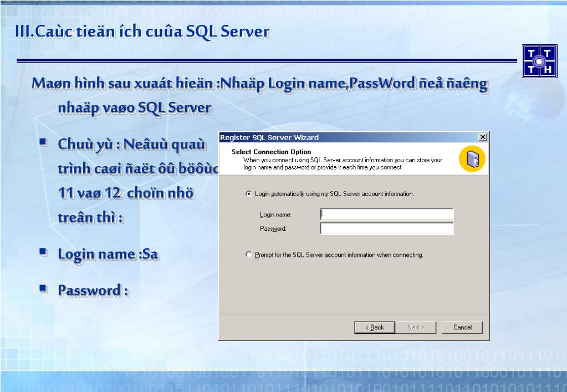Select 'Login automatically using my SQL Server account' radio

(x=249, y=194)
